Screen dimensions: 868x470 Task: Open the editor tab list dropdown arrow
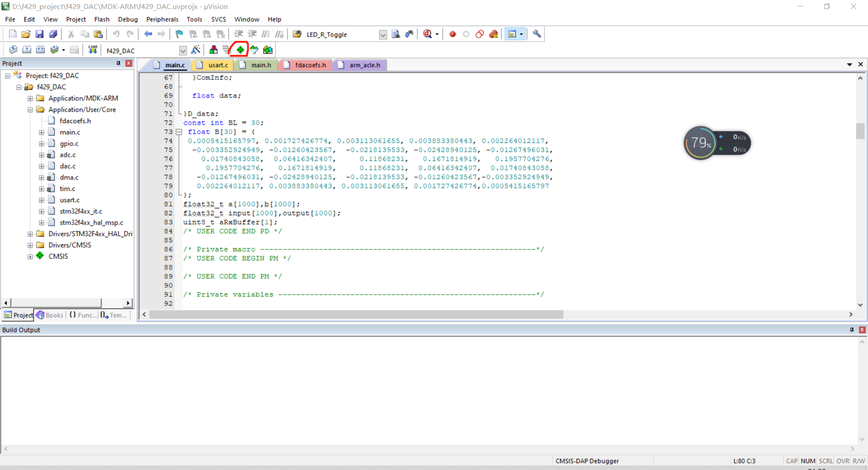[849, 65]
